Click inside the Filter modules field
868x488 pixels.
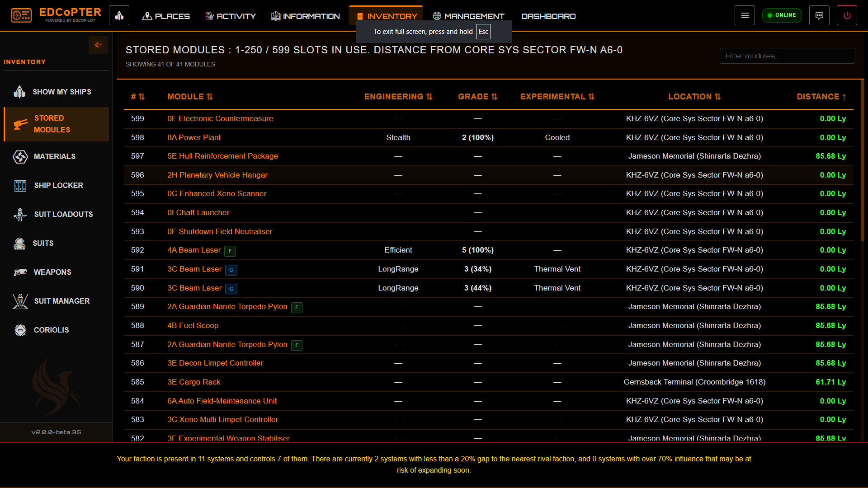(787, 56)
